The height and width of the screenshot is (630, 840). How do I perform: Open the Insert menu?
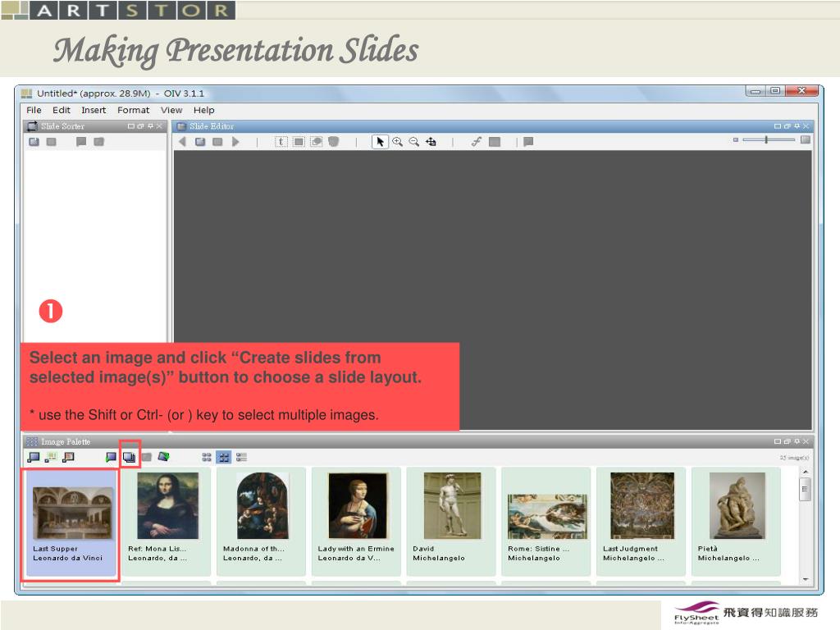coord(94,110)
